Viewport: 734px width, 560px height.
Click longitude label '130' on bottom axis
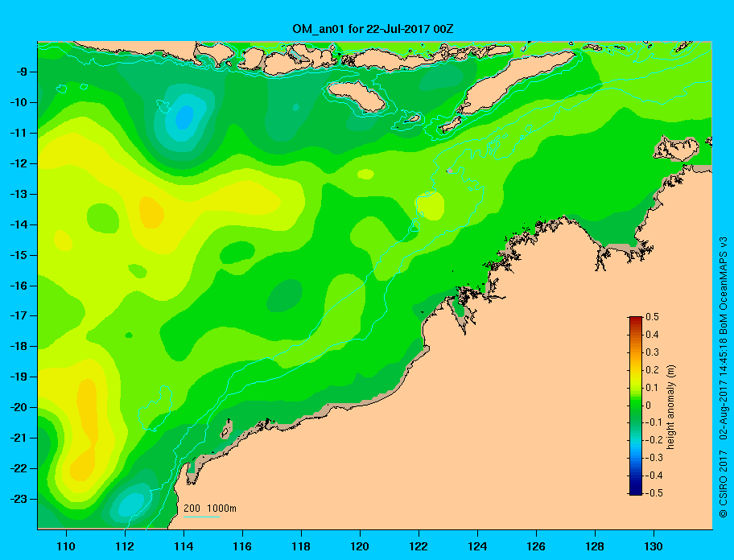point(654,546)
